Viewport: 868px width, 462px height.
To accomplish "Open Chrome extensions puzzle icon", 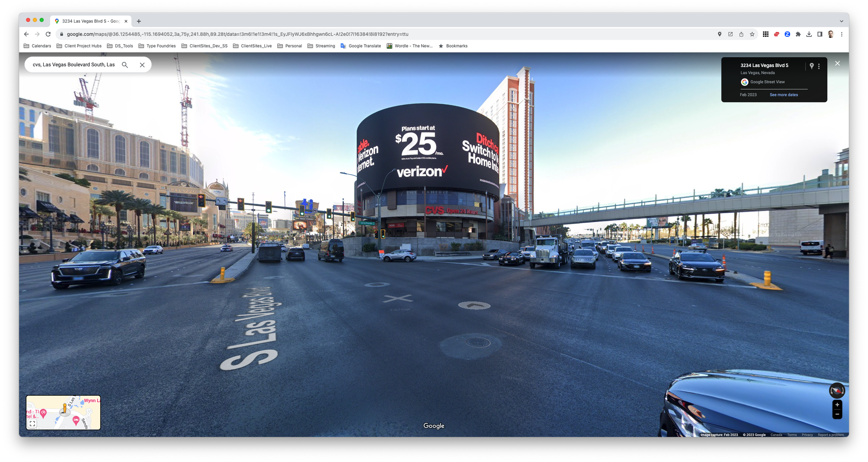I will point(798,34).
